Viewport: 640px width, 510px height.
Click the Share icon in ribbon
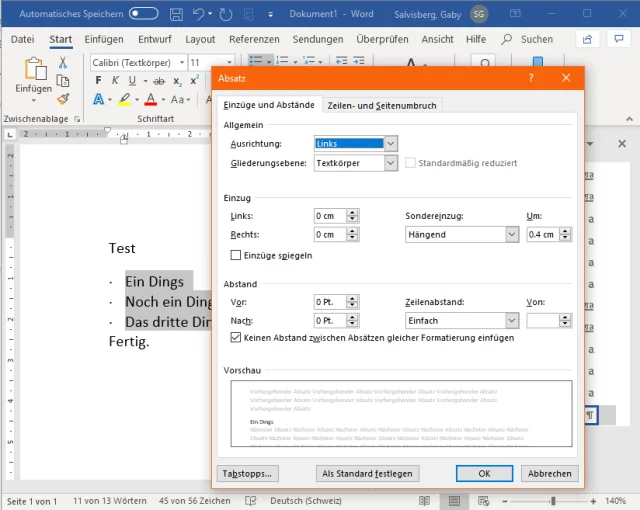(x=590, y=39)
